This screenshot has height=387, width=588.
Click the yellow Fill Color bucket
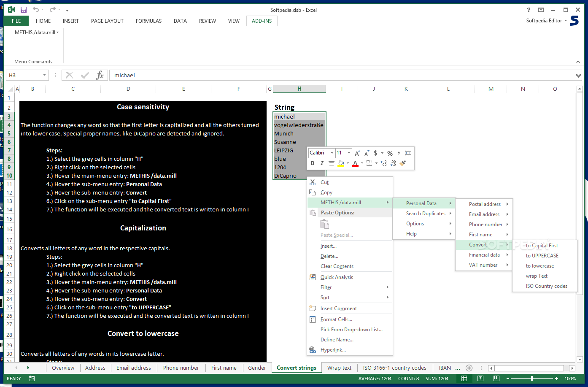(x=341, y=163)
